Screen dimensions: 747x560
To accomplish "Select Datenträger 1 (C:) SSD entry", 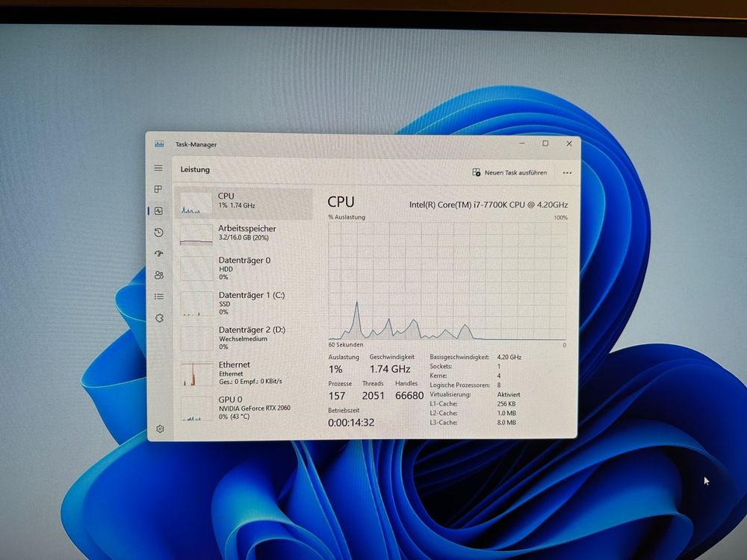I will (x=244, y=303).
